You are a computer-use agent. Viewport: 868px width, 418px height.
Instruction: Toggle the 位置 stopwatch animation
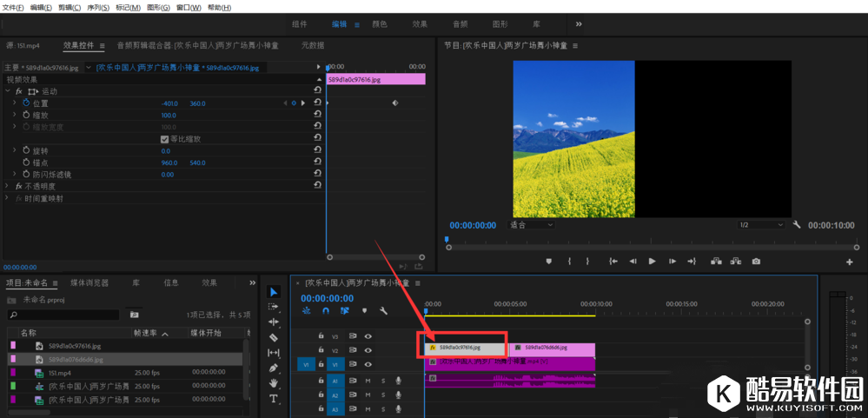[x=25, y=103]
